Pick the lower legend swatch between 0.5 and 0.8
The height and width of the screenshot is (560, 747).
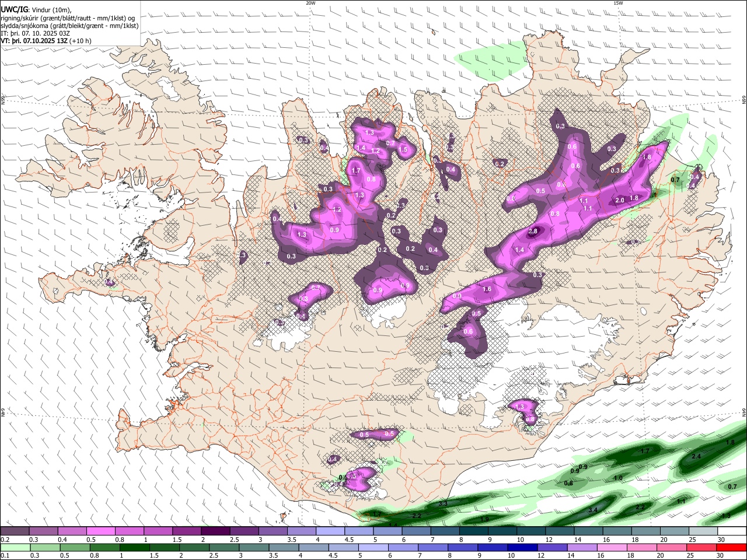(x=75, y=547)
